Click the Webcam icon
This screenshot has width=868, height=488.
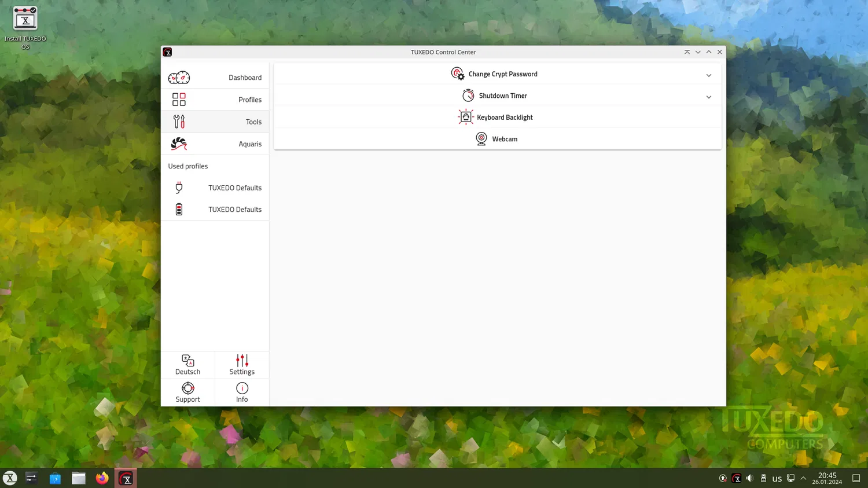tap(481, 139)
